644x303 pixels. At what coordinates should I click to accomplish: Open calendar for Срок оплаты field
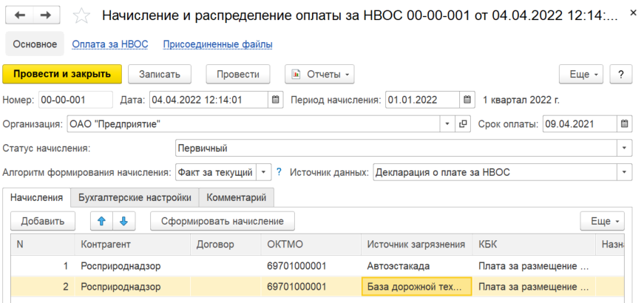[624, 124]
